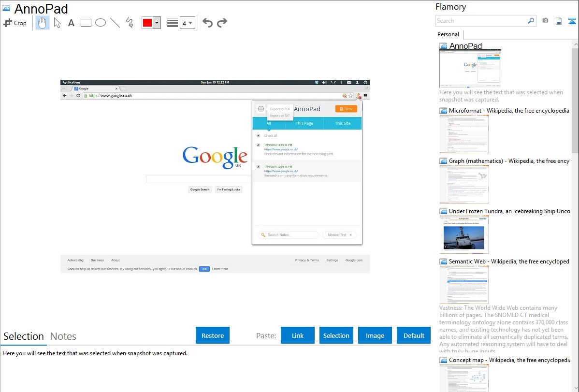The width and height of the screenshot is (579, 392).
Task: Click the document page icon in Flamory
Action: click(559, 21)
